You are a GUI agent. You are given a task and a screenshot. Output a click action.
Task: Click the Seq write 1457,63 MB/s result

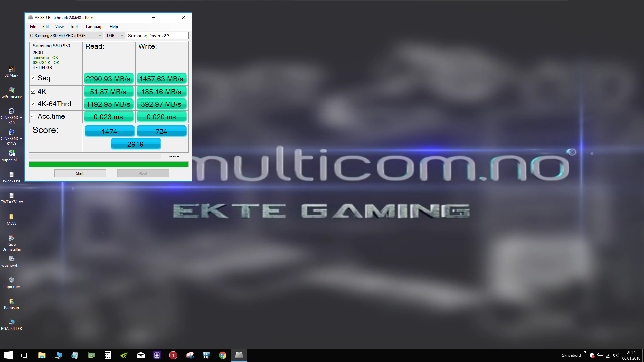[161, 79]
